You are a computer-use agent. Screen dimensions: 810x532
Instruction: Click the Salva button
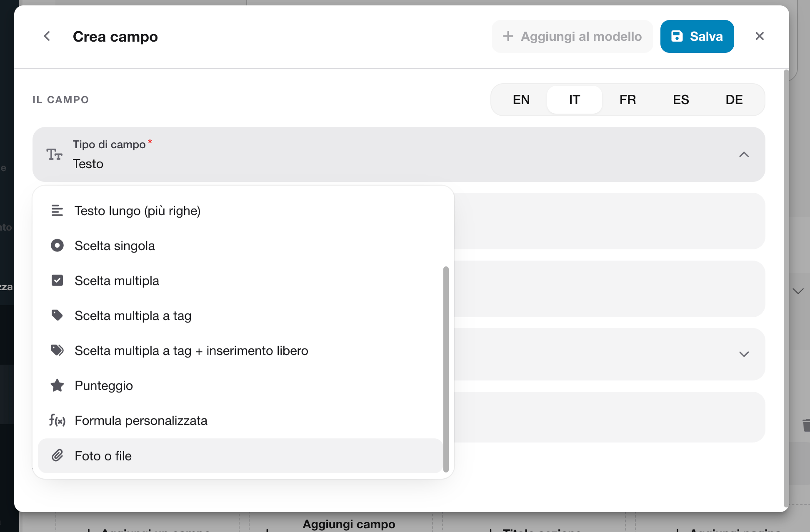point(697,36)
